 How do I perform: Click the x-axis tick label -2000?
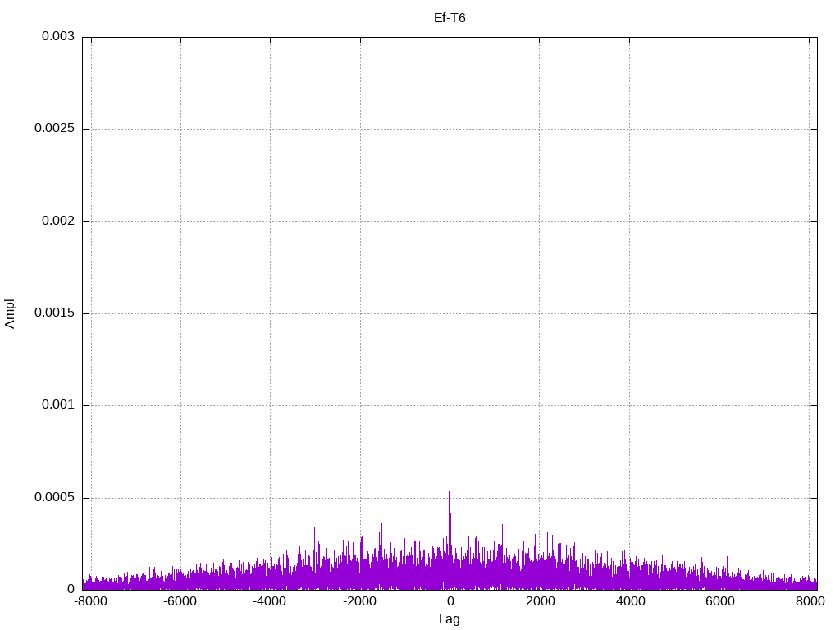(x=359, y=601)
